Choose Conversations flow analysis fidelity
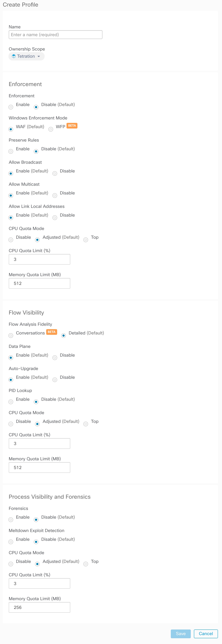Screen dimensions: 222x644 (x=11, y=336)
